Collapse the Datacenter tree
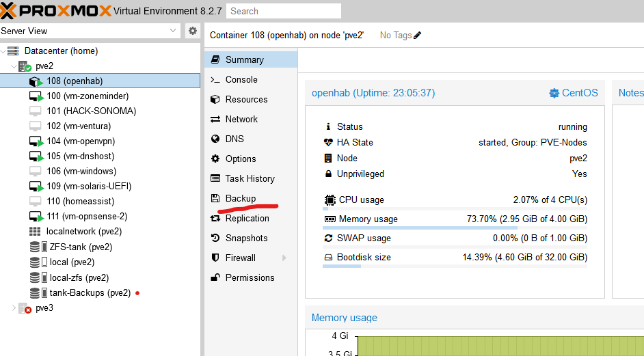The width and height of the screenshot is (644, 356). [x=4, y=51]
